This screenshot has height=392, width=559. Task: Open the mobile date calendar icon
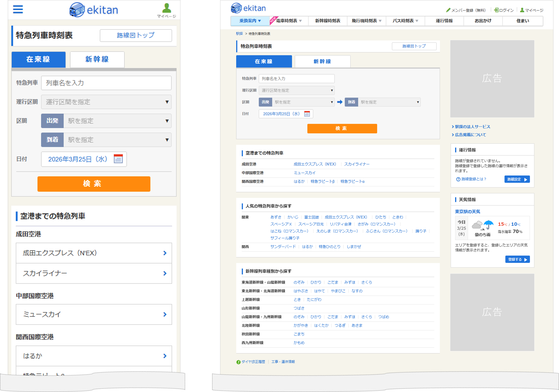[118, 159]
